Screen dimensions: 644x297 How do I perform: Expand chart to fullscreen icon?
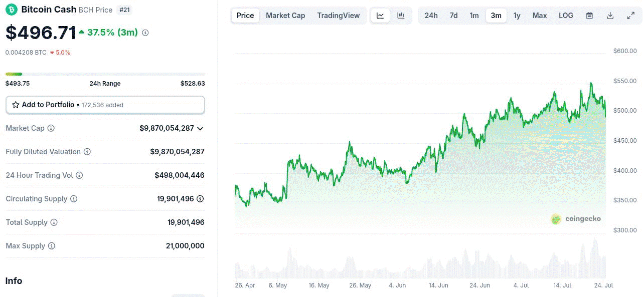(x=631, y=16)
